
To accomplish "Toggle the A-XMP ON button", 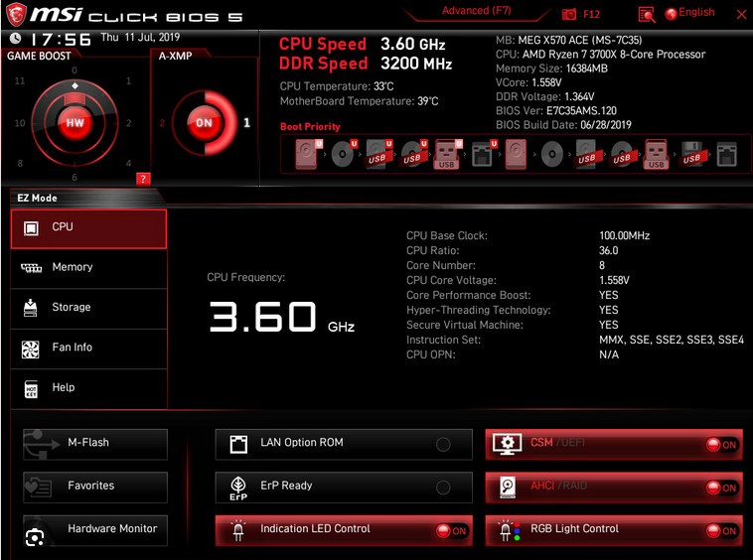I will (204, 123).
